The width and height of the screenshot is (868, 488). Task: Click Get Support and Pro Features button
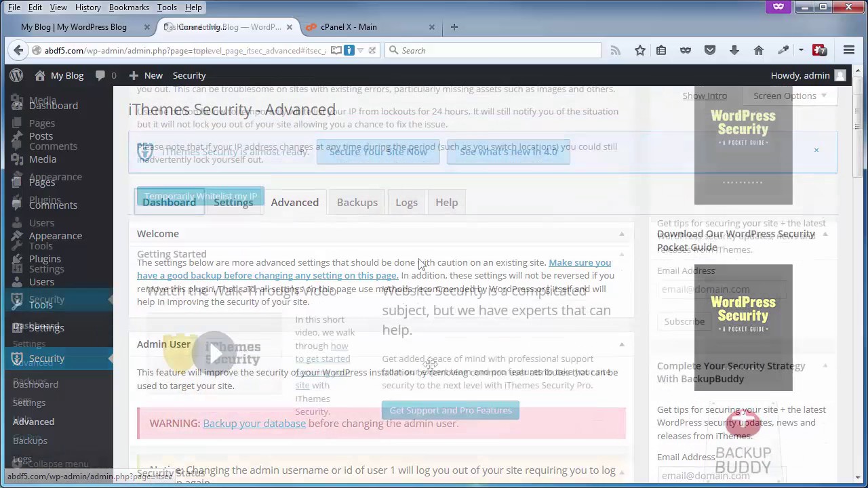pos(450,410)
